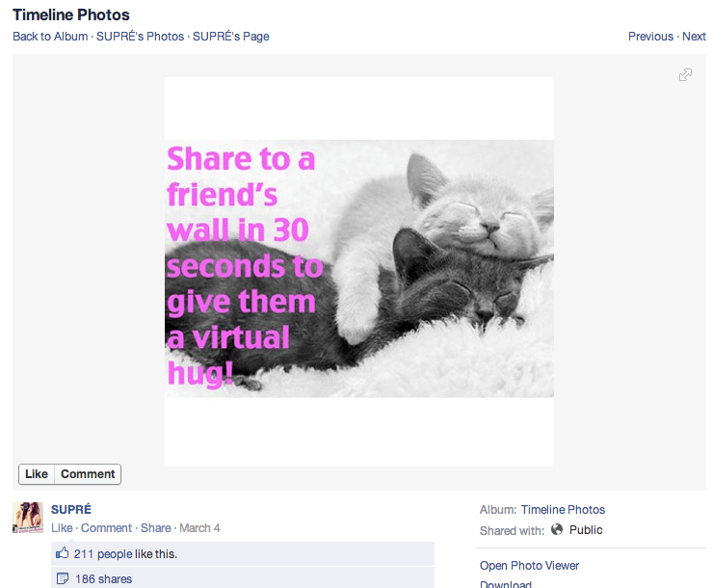Click the thumbs-up likes icon
Image resolution: width=713 pixels, height=588 pixels.
(62, 553)
